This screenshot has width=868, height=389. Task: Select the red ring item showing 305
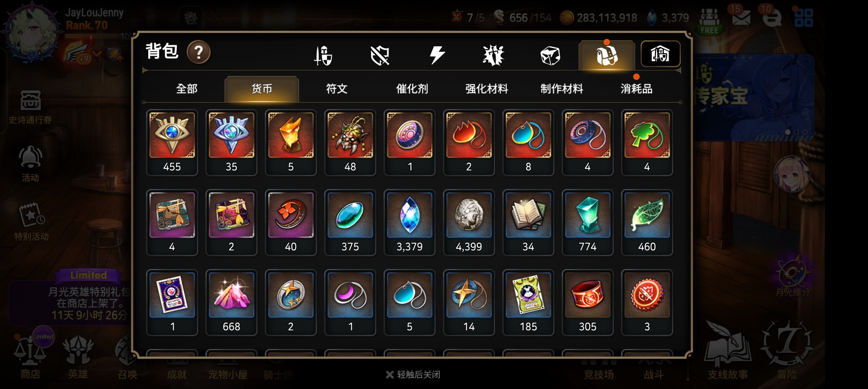588,303
